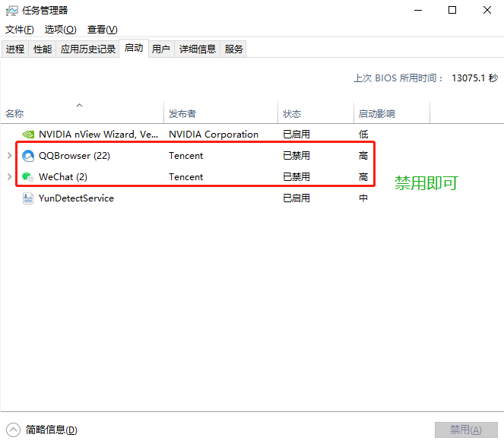
Task: Open the 选项(O) menu
Action: (x=60, y=30)
